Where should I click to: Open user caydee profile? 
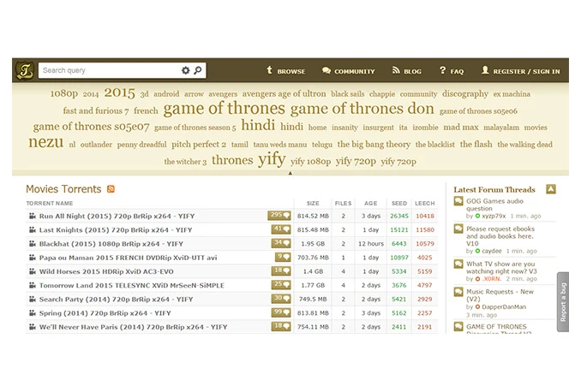pyautogui.click(x=492, y=251)
